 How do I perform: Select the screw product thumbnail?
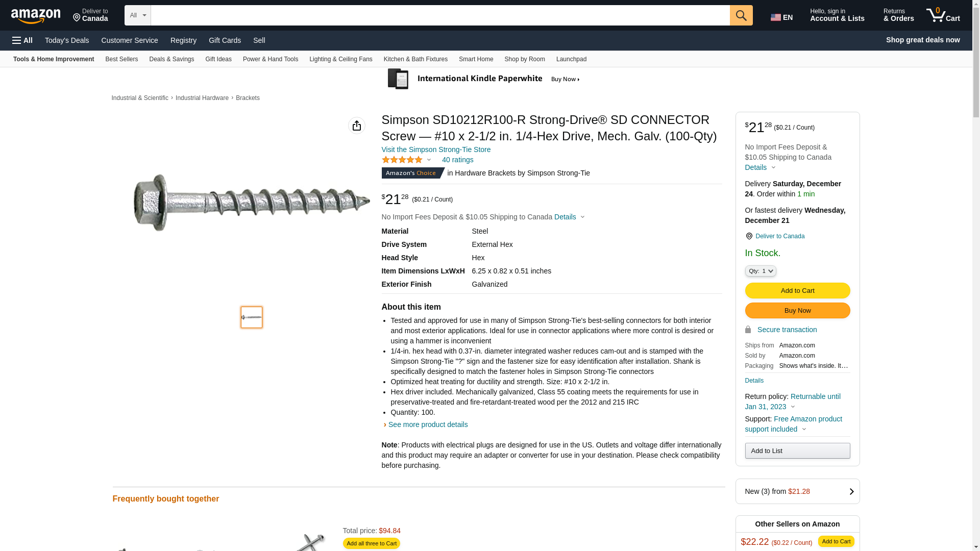point(252,317)
